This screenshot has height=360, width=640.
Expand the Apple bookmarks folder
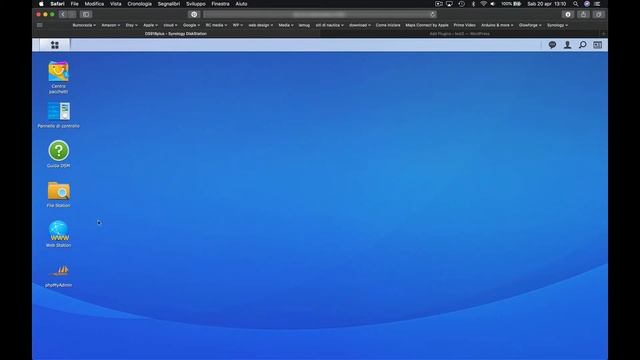pos(150,25)
